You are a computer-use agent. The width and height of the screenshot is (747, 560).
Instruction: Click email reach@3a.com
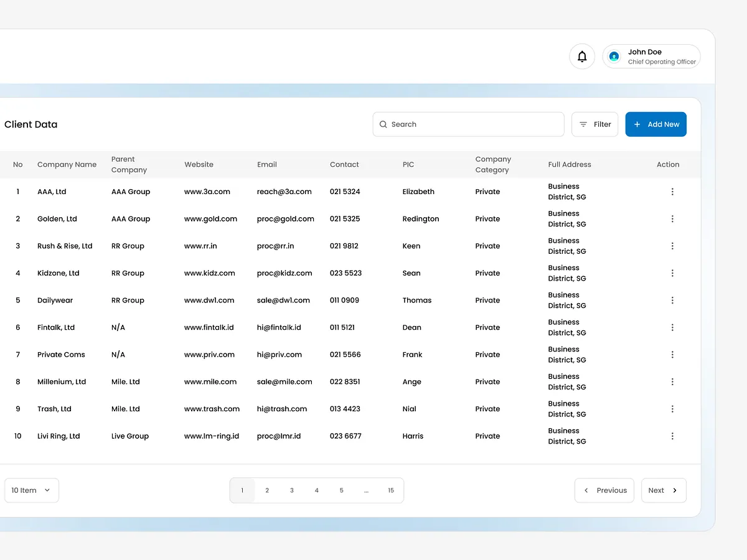coord(284,192)
